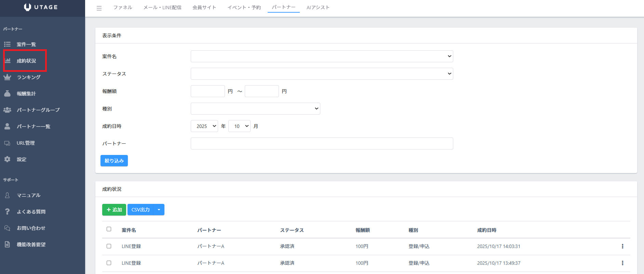Open the year dropdown showing 2025
Viewport: 644px width, 274px height.
[x=204, y=126]
